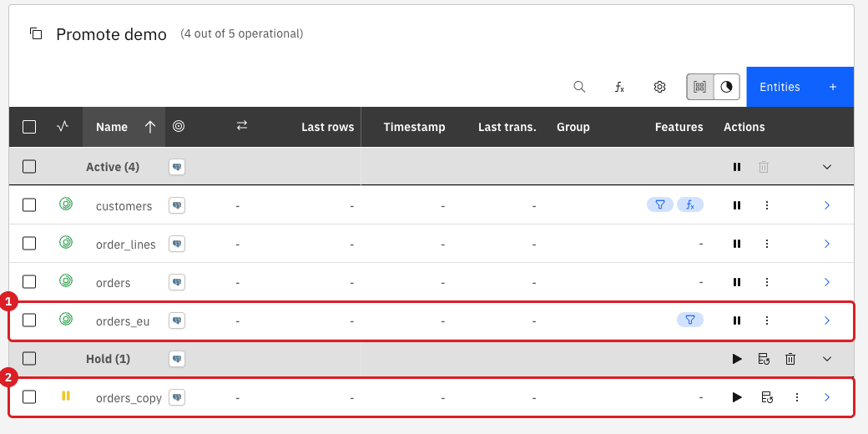Sort by Name column header

[x=124, y=127]
